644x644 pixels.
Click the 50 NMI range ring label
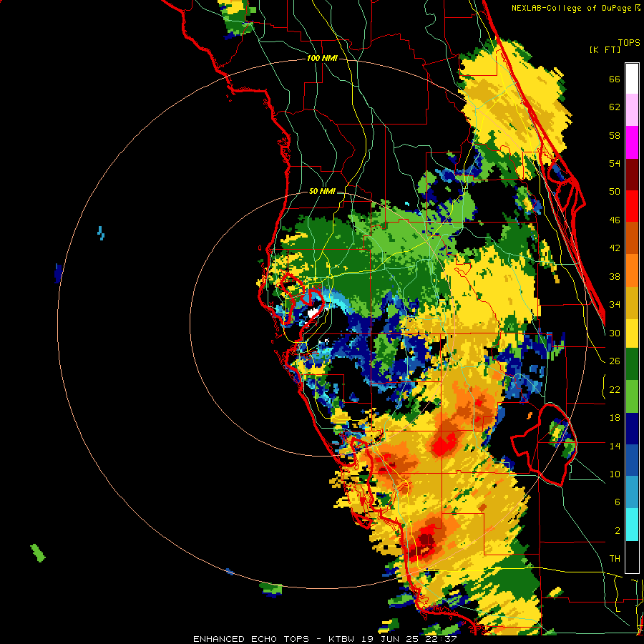click(x=322, y=191)
